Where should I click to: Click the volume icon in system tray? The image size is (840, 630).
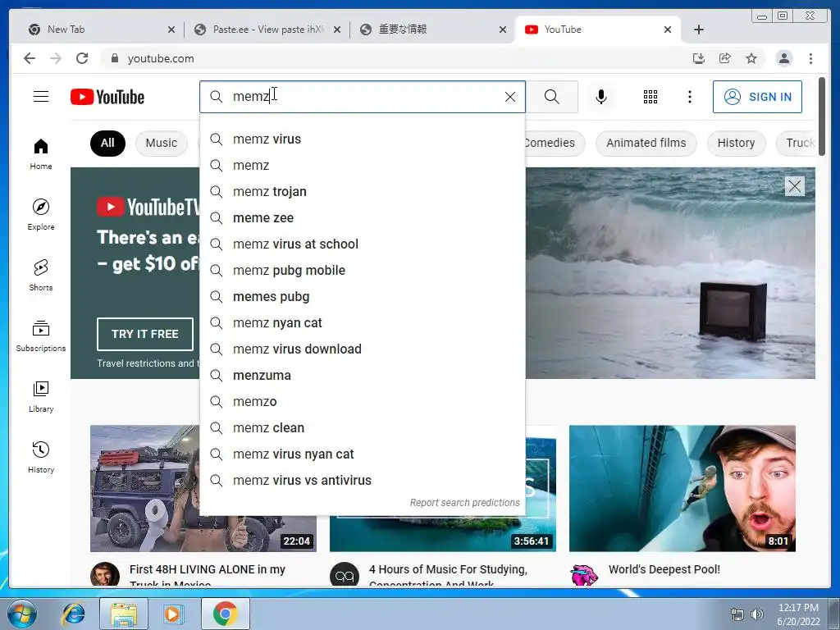tap(757, 614)
